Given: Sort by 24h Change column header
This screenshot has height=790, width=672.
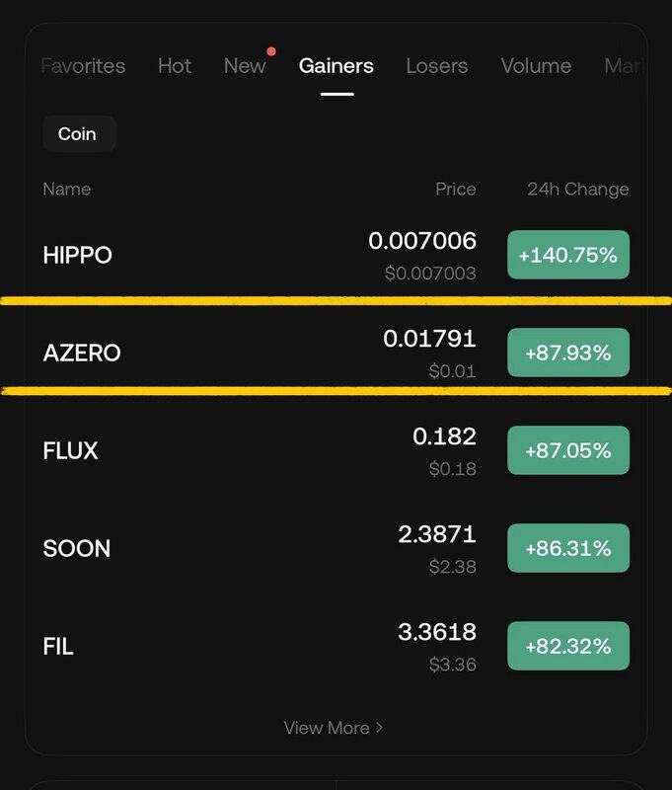Looking at the screenshot, I should pyautogui.click(x=577, y=189).
